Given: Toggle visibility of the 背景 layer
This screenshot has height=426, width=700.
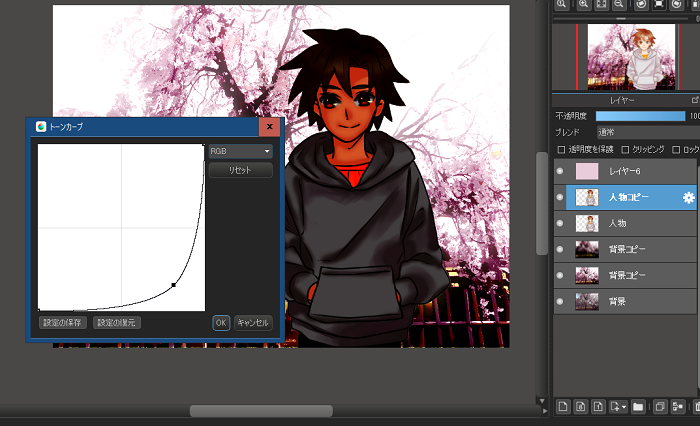Looking at the screenshot, I should [560, 301].
